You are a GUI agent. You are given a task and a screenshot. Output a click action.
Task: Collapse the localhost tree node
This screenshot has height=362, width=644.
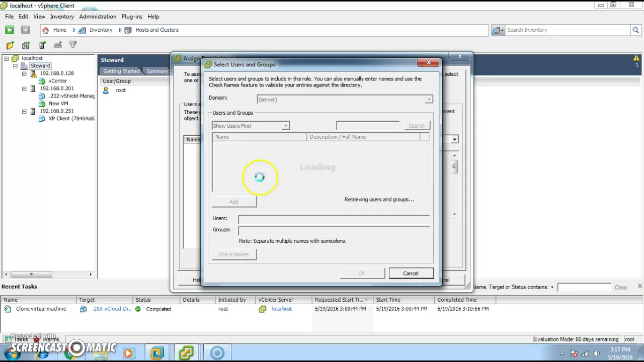point(6,58)
